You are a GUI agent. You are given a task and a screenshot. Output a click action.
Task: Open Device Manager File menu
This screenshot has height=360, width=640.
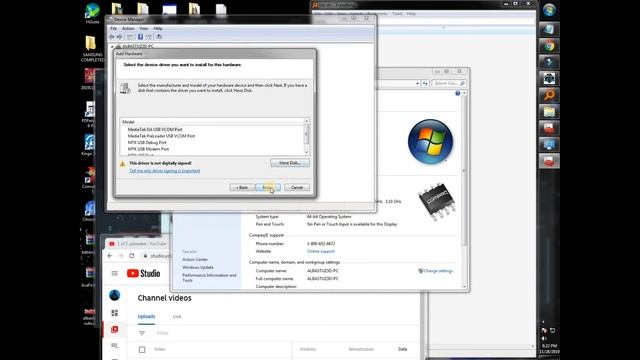click(113, 29)
